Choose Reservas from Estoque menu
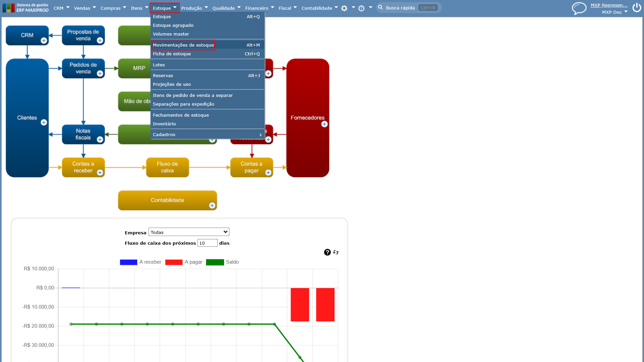644x362 pixels. click(x=208, y=75)
